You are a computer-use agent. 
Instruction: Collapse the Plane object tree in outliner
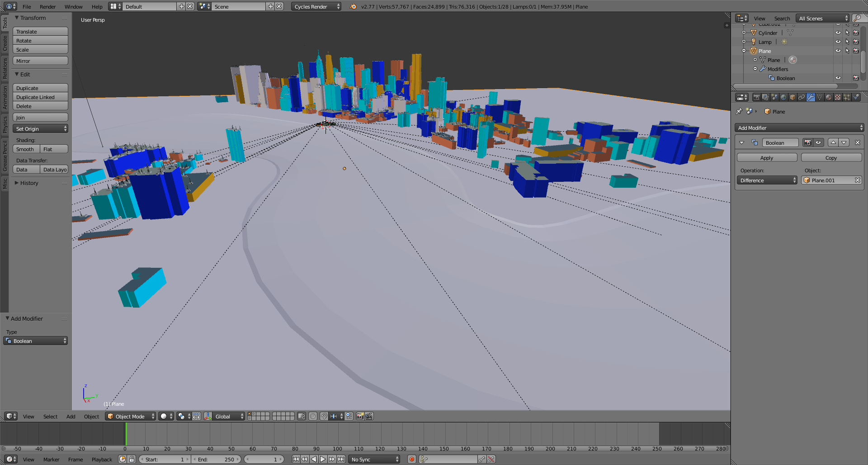coord(744,51)
